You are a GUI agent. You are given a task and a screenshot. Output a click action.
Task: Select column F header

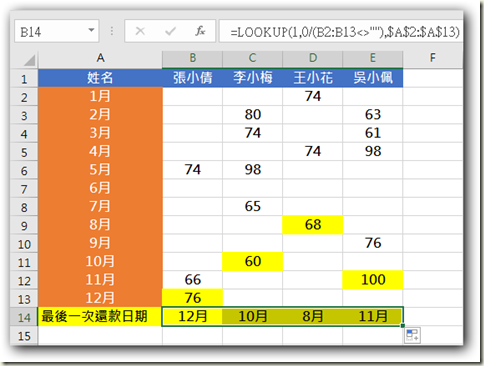point(433,59)
